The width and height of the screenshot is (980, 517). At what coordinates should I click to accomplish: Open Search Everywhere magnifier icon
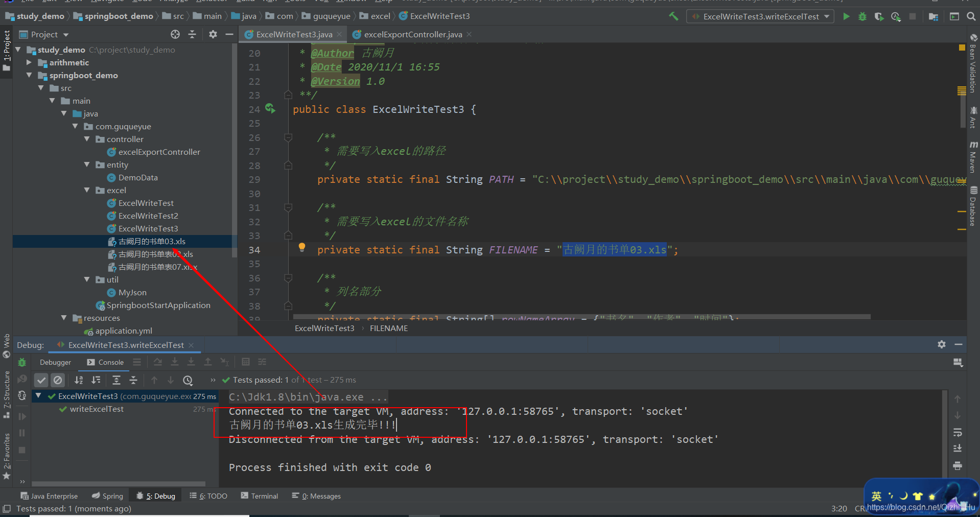pyautogui.click(x=971, y=16)
